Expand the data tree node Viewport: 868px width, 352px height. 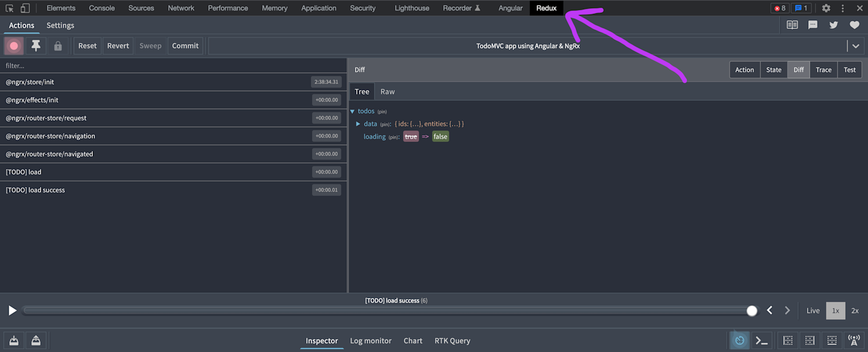(x=358, y=124)
